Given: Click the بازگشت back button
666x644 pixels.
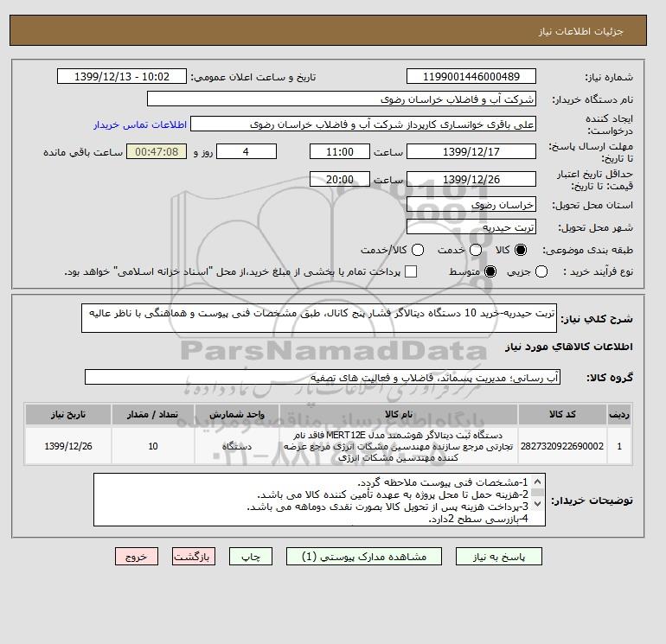Looking at the screenshot, I should [x=194, y=557].
